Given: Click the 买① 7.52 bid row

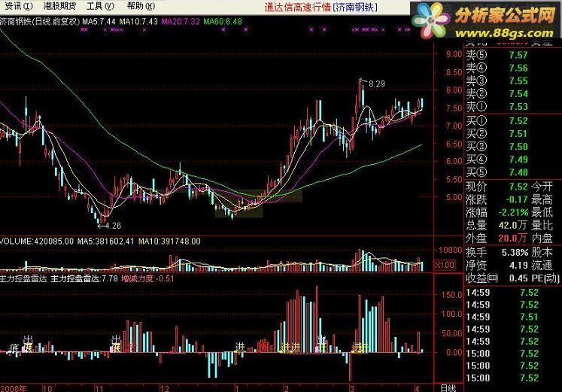Looking at the screenshot, I should (x=497, y=121).
